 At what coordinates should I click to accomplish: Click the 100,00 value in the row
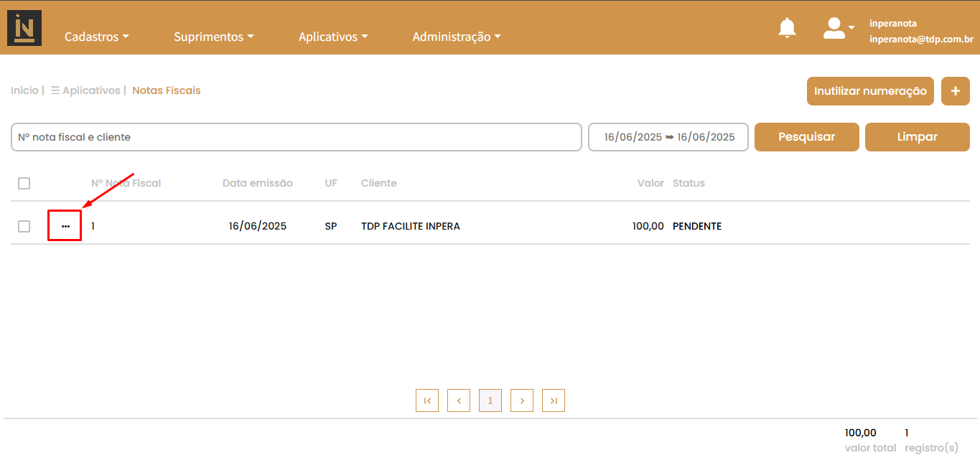pyautogui.click(x=648, y=226)
